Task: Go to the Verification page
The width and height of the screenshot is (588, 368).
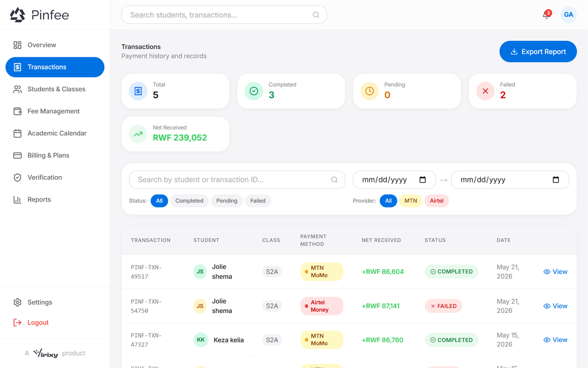Action: 55,178
